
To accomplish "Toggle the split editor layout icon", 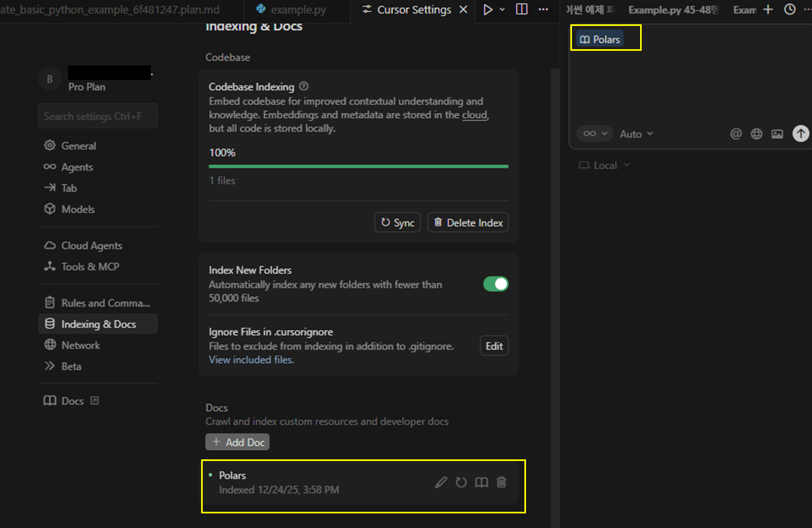I will point(522,10).
